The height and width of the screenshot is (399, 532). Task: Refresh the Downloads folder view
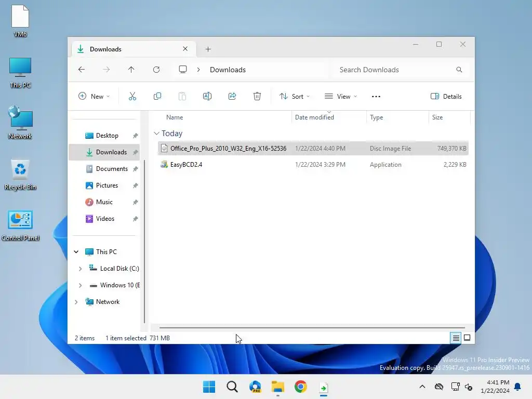click(156, 70)
